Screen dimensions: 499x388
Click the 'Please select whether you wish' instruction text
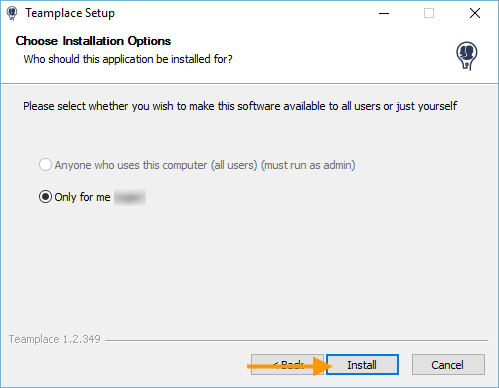tap(240, 106)
